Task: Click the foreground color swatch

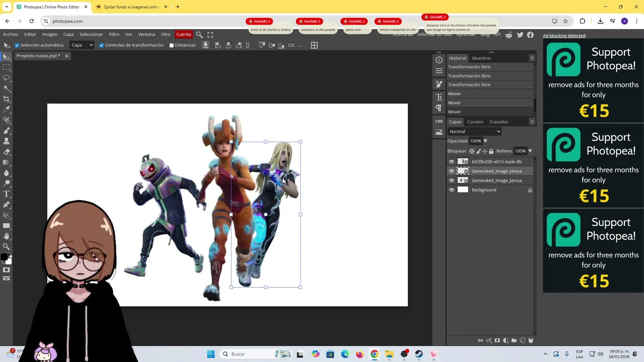Action: coord(5,258)
